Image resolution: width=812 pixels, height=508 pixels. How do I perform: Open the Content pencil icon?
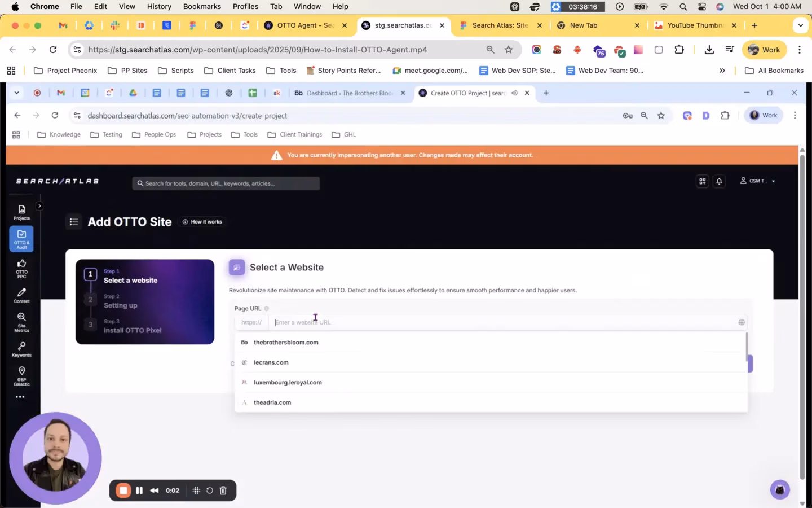click(x=21, y=295)
